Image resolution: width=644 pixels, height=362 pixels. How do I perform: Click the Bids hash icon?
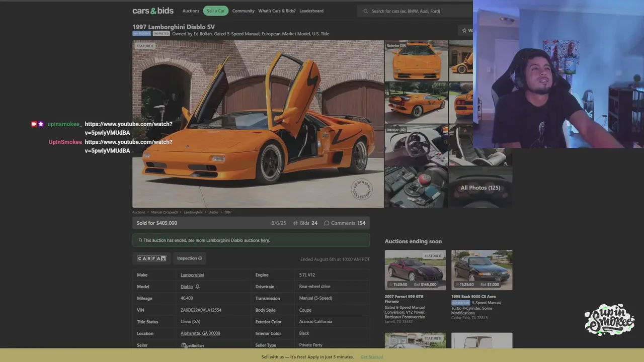tap(295, 223)
